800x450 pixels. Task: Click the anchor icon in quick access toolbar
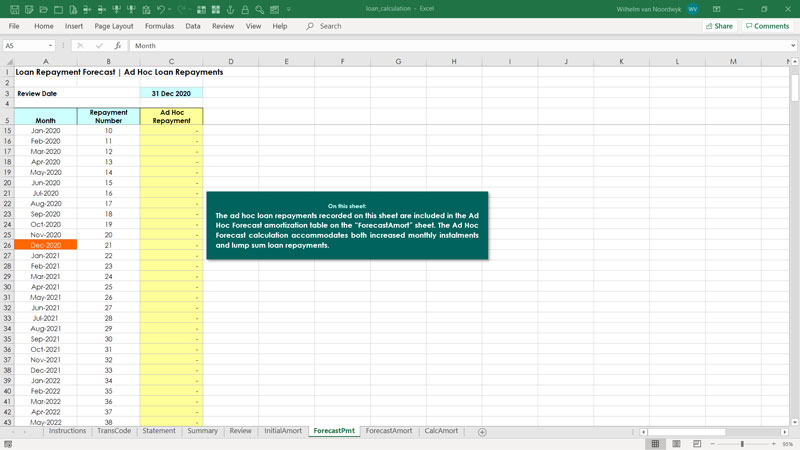point(230,9)
